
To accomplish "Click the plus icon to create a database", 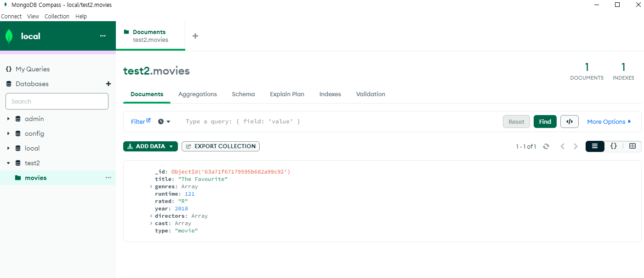I will [x=108, y=84].
